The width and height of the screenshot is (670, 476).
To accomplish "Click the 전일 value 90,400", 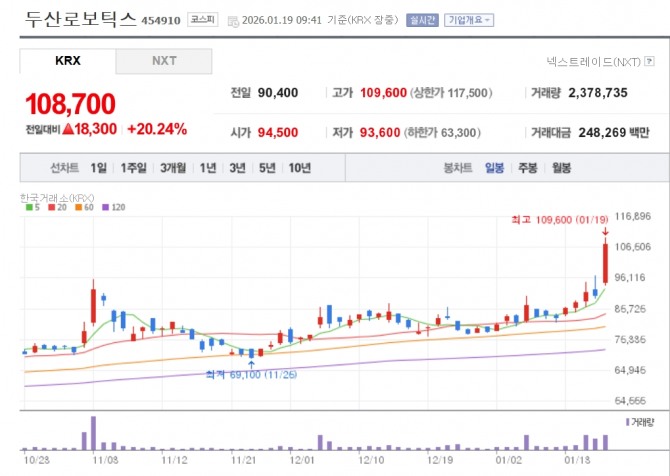I will click(278, 93).
